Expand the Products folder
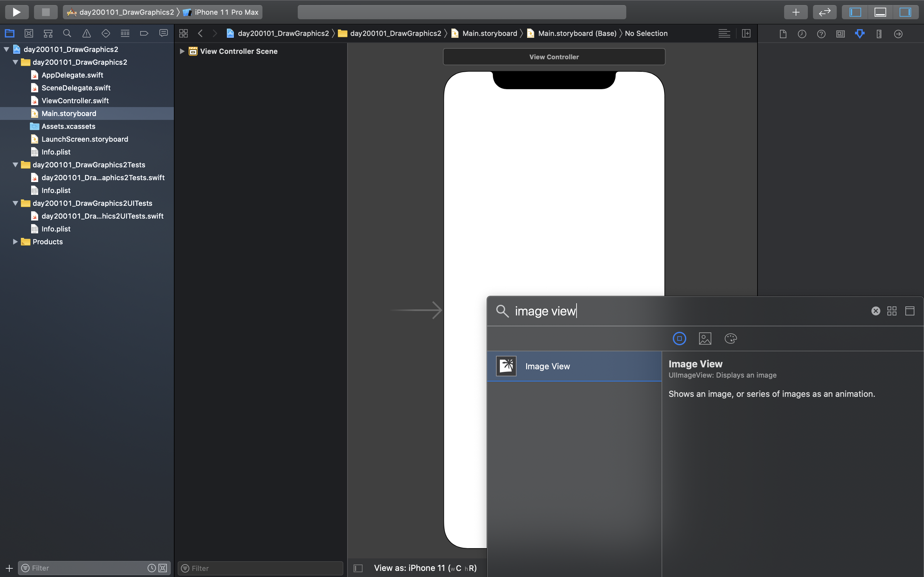The width and height of the screenshot is (924, 577). pos(15,242)
